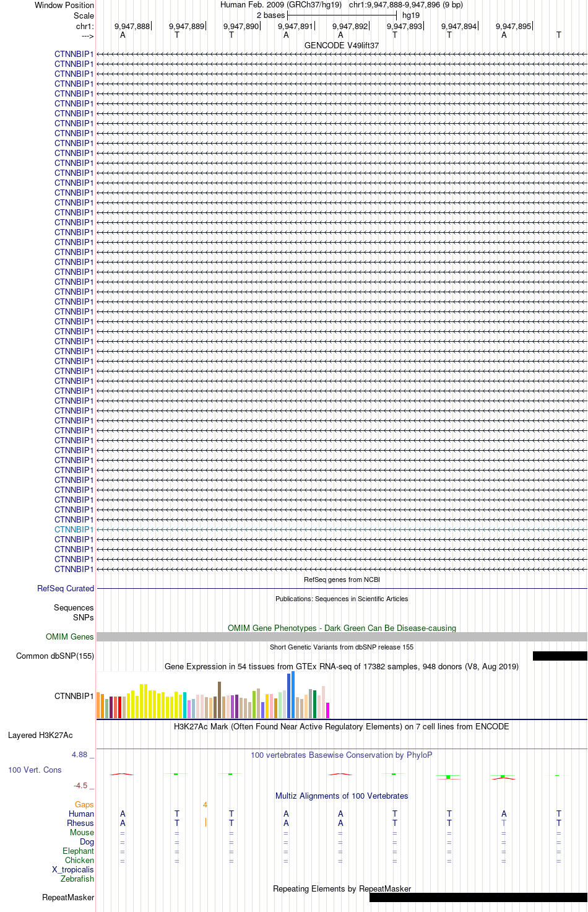Click the 100 Vert. Cons label
The height and width of the screenshot is (912, 588).
click(35, 770)
